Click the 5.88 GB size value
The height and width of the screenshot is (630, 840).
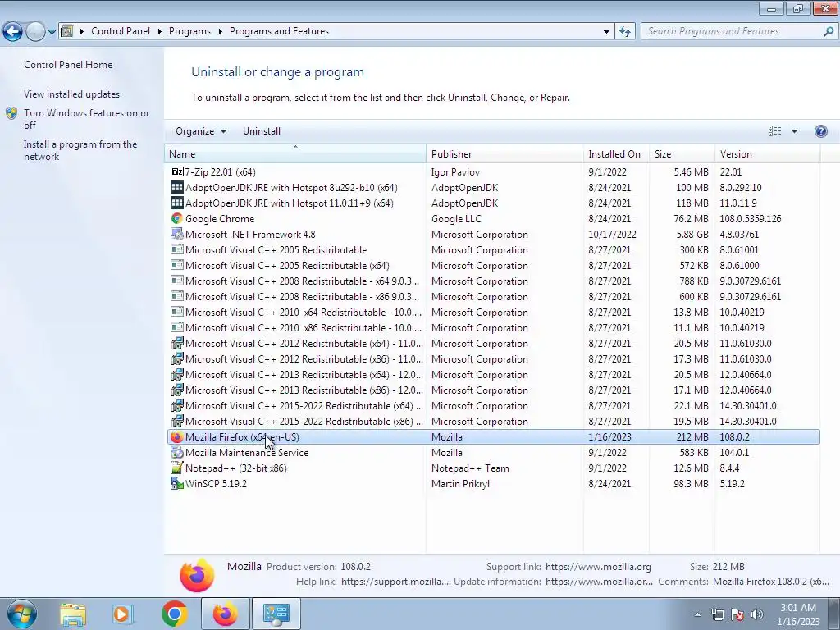692,234
